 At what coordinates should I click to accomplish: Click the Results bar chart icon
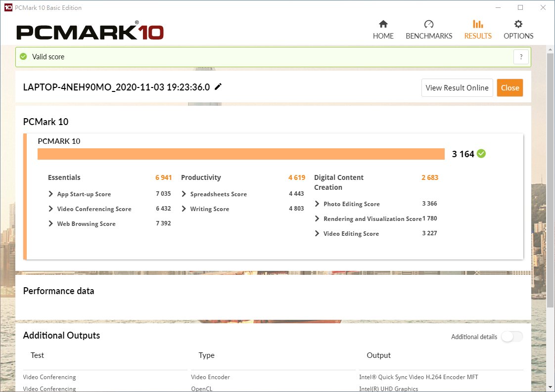[x=478, y=24]
